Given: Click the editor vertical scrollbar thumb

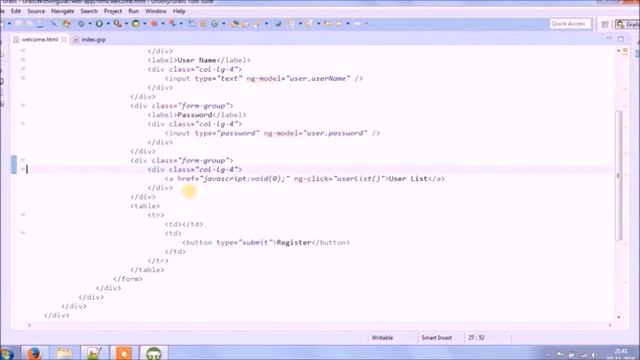Looking at the screenshot, I should click(619, 176).
